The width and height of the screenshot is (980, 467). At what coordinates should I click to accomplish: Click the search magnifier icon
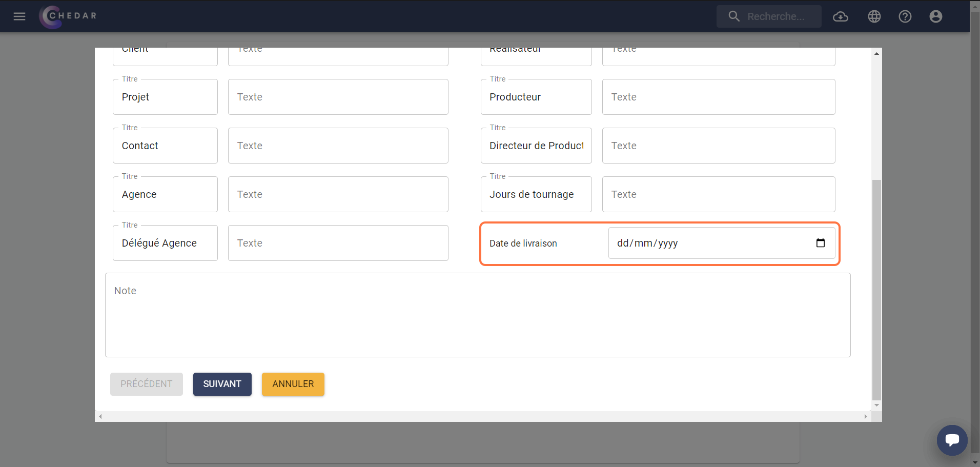coord(734,16)
